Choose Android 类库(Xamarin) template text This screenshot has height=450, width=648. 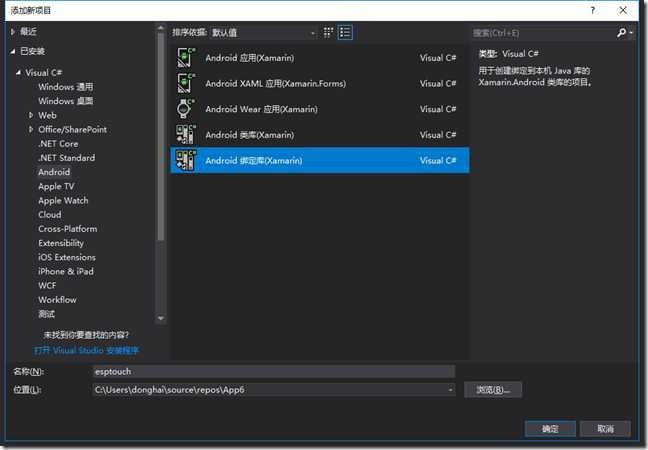(250, 135)
